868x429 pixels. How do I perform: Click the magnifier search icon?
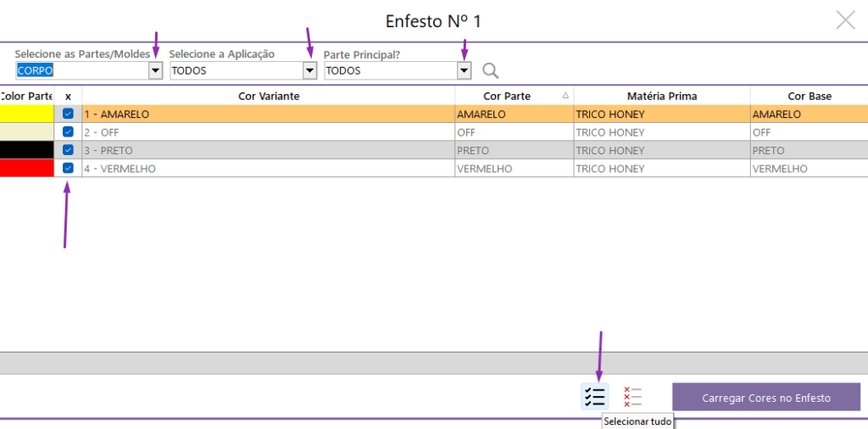490,71
